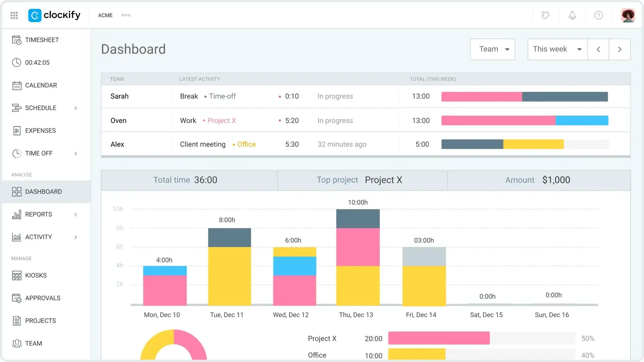This screenshot has height=362, width=644.
Task: Click Oven's weekly total progress bar
Action: click(x=524, y=120)
